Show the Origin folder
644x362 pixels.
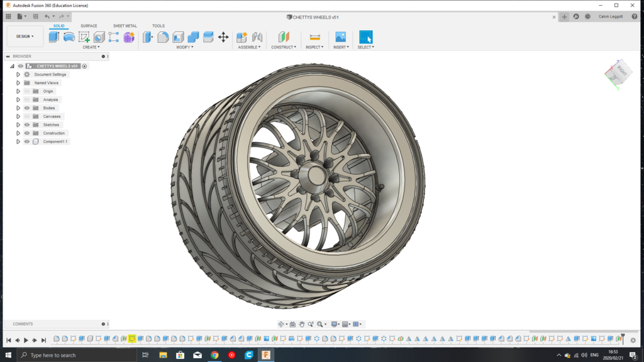pyautogui.click(x=27, y=91)
